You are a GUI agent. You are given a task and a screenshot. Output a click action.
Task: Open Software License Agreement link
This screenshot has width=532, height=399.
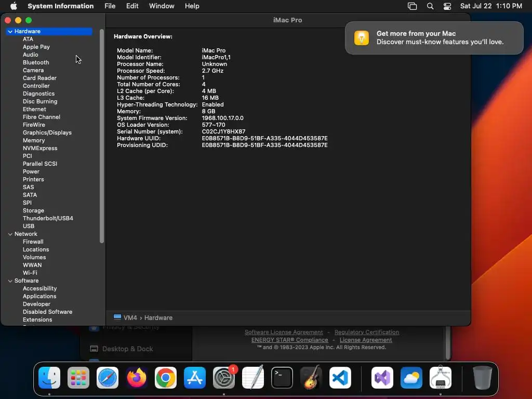tap(284, 332)
